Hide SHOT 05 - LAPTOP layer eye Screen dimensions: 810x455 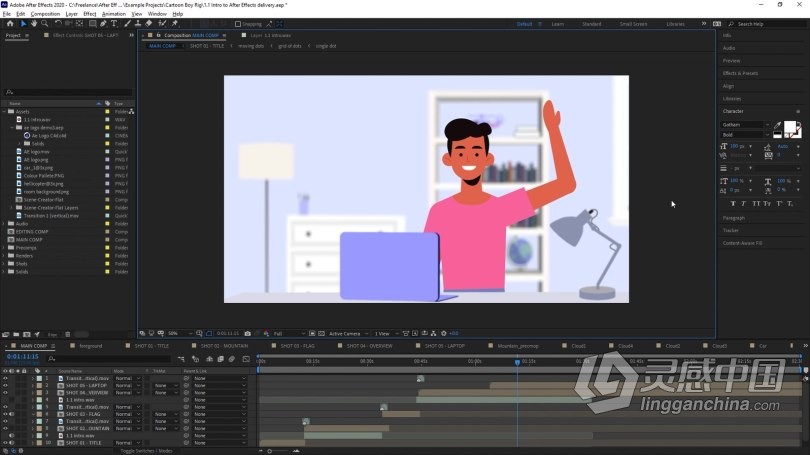[5, 386]
